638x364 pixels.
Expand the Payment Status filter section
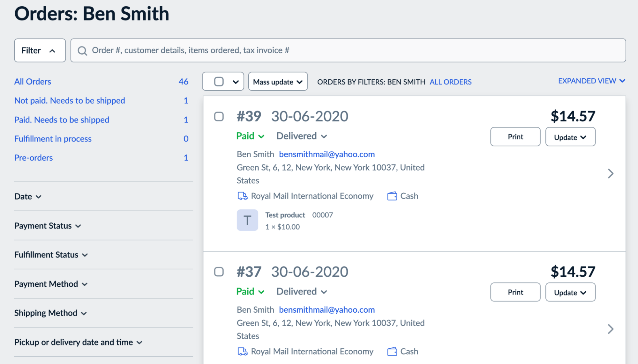(x=48, y=226)
